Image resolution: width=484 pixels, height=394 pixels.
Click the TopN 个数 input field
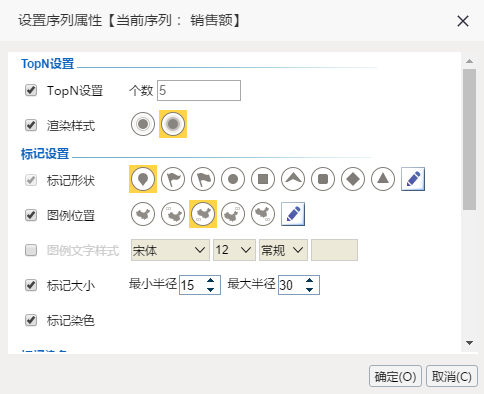[199, 90]
